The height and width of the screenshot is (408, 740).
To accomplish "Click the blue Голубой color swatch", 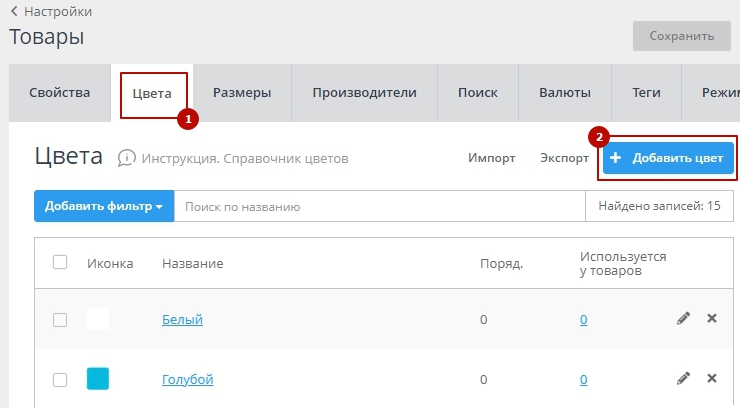I will point(98,379).
